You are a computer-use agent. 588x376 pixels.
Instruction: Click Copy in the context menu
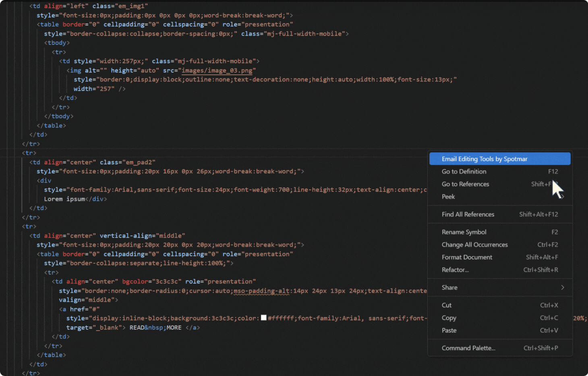pos(449,318)
